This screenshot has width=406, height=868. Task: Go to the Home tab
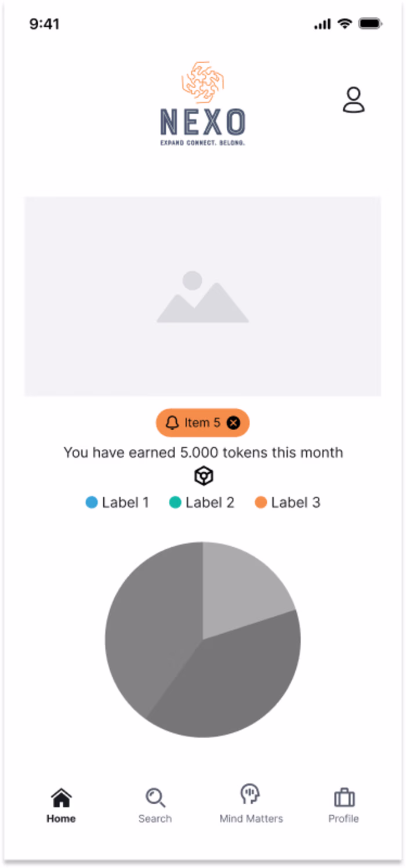[61, 806]
